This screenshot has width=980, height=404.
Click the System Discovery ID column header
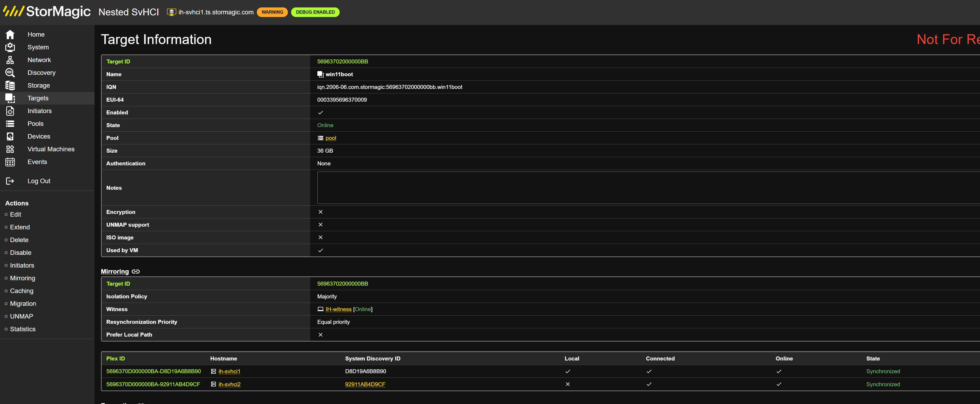(x=373, y=358)
